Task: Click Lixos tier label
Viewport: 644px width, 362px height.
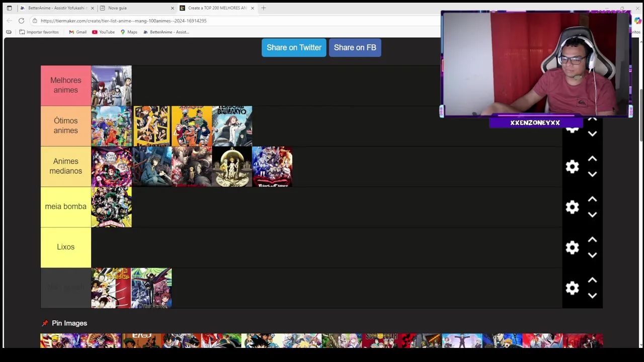Action: pos(65,247)
